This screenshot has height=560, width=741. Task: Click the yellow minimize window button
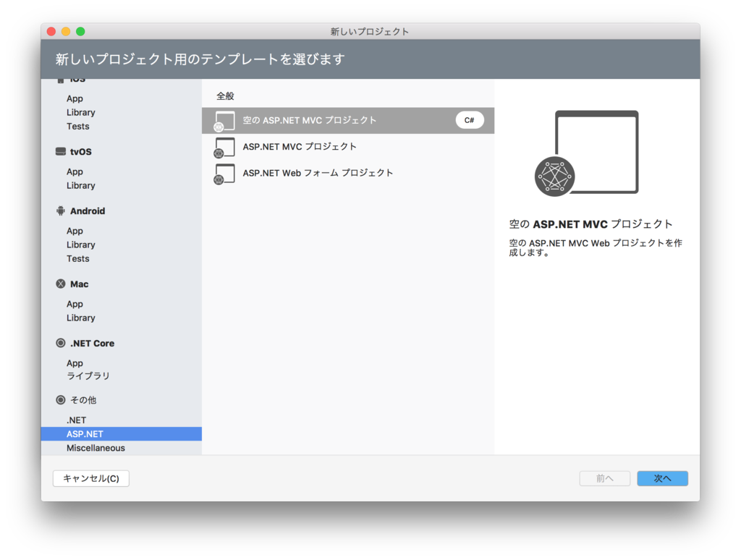pyautogui.click(x=66, y=31)
